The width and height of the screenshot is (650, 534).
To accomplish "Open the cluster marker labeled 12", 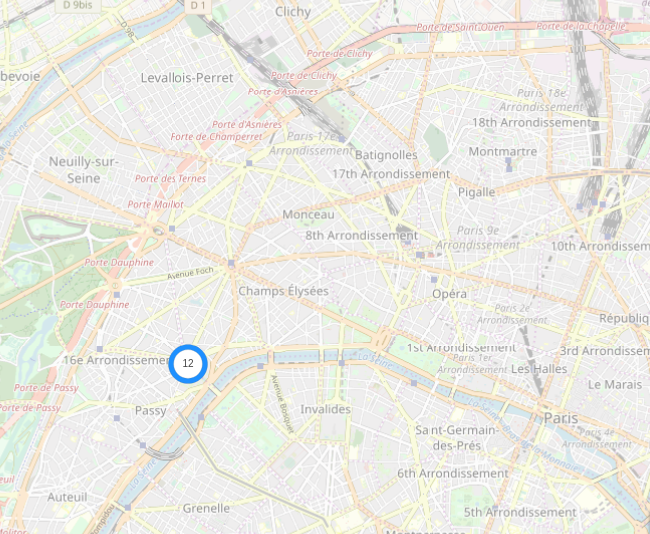I will point(188,364).
